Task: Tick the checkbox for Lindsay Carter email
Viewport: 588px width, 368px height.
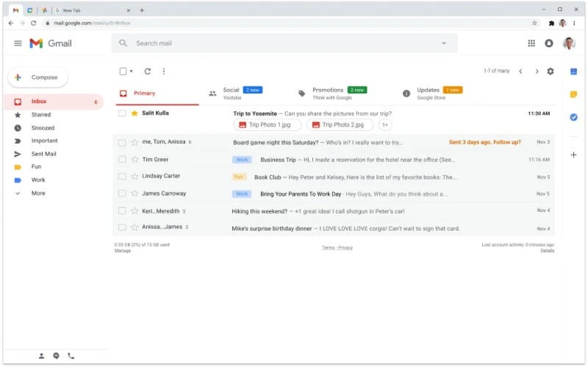Action: pos(123,177)
